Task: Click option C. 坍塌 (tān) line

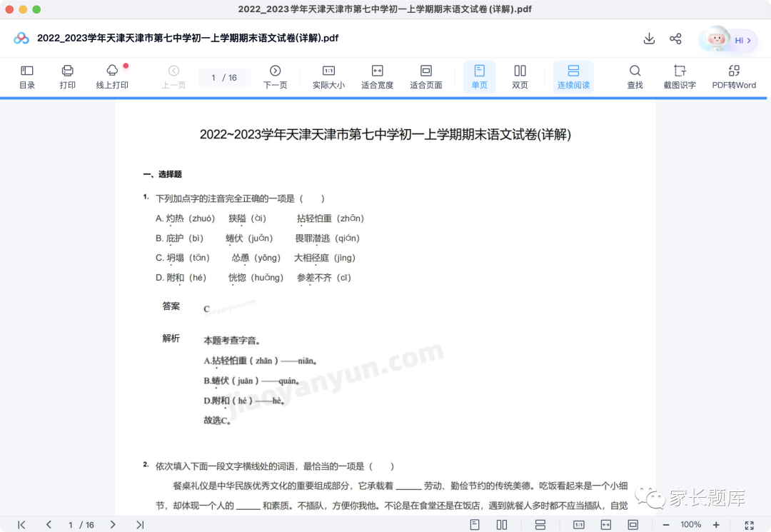Action: tap(255, 258)
